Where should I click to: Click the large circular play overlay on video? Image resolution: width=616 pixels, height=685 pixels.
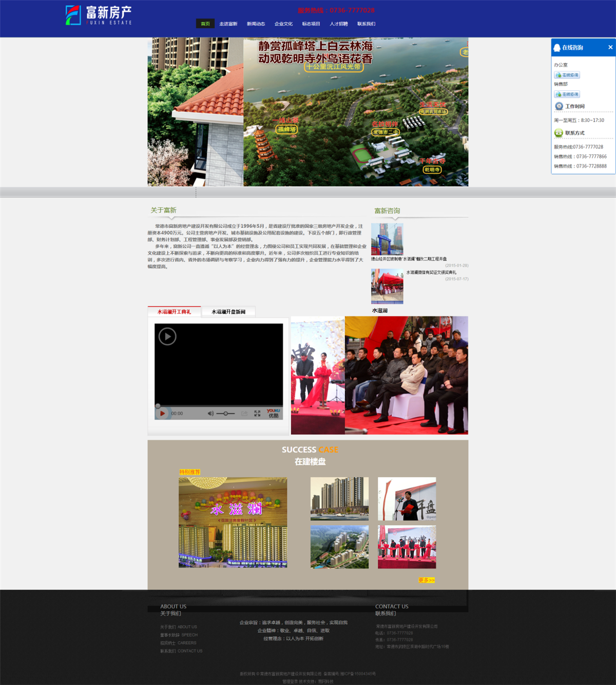[x=167, y=337]
